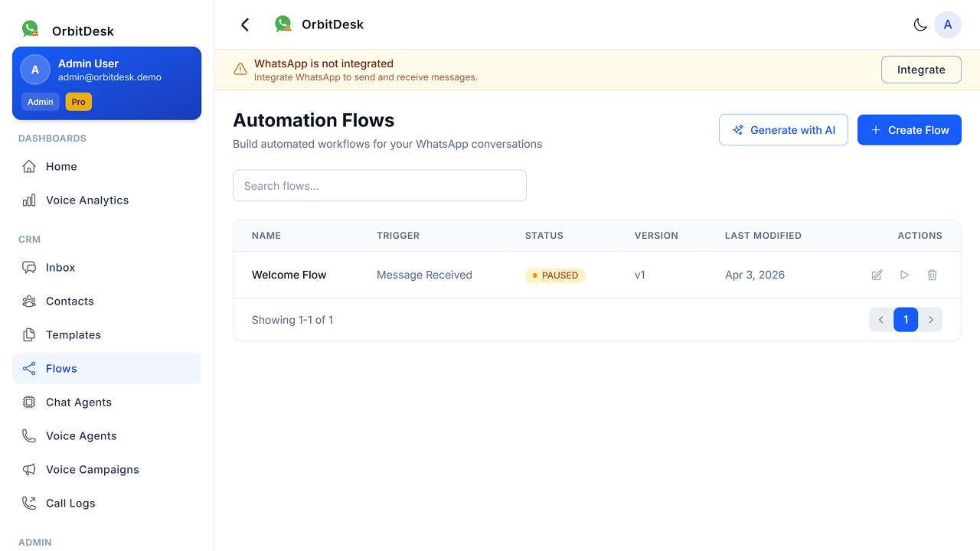Click the Generate with AI button
Viewport: 980px width, 551px height.
coord(783,130)
